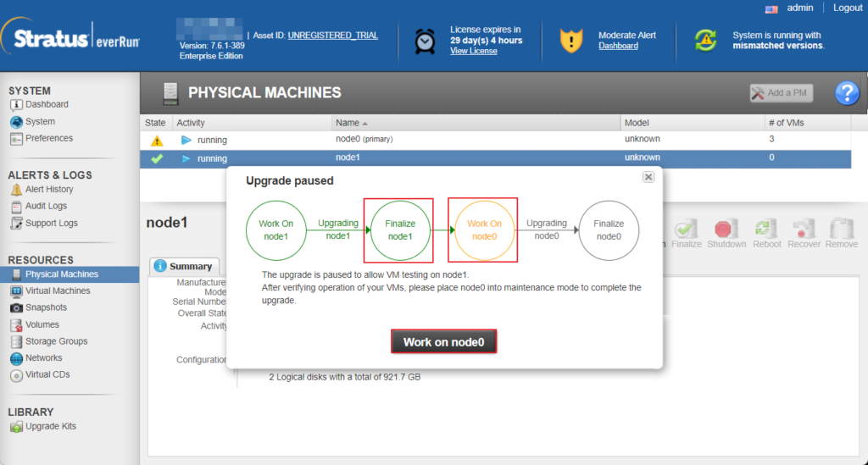Click the Storage Groups icon
The image size is (868, 465).
click(17, 341)
